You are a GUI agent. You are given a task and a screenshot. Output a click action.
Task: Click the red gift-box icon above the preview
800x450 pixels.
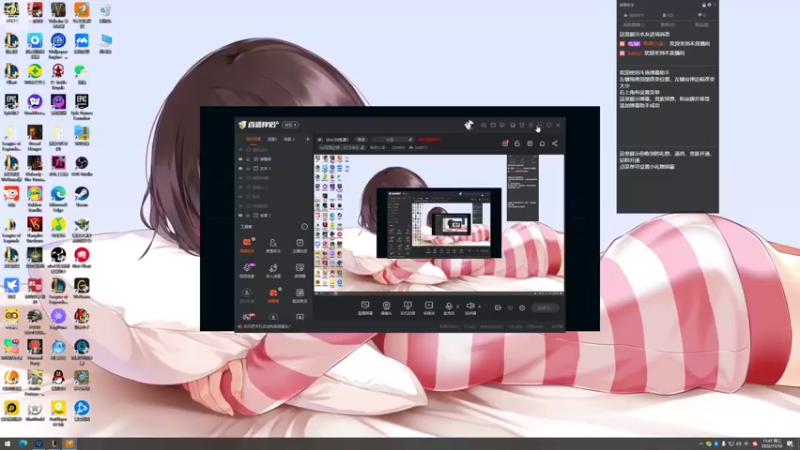pos(505,143)
